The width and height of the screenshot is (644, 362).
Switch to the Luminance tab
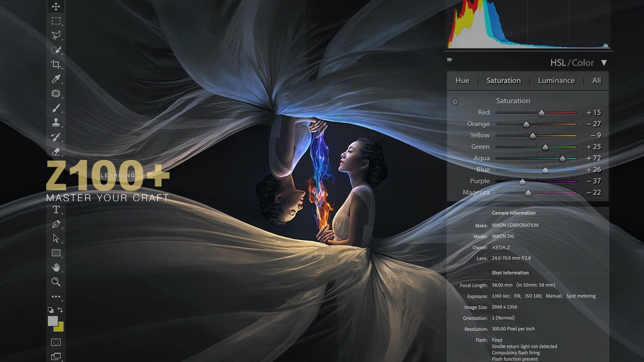(556, 80)
